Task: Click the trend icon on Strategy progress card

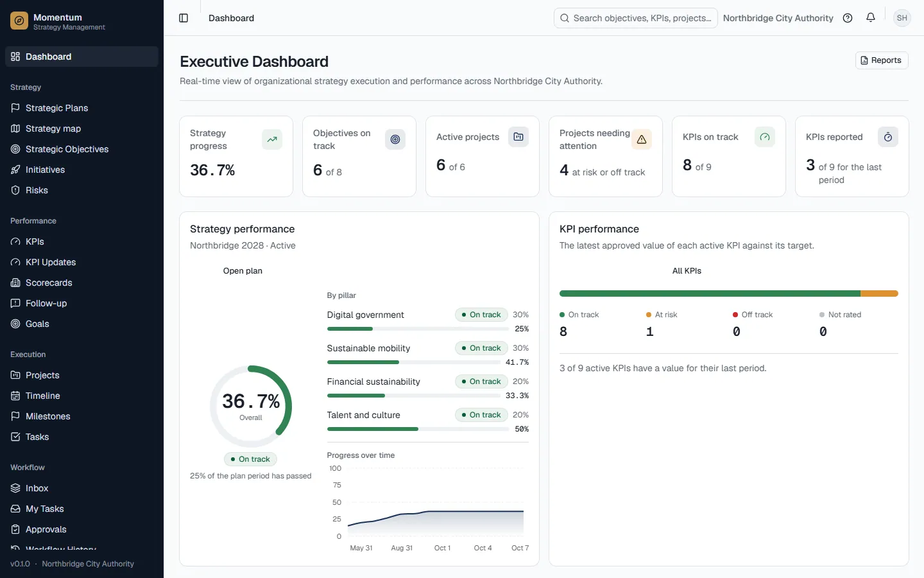Action: tap(272, 139)
